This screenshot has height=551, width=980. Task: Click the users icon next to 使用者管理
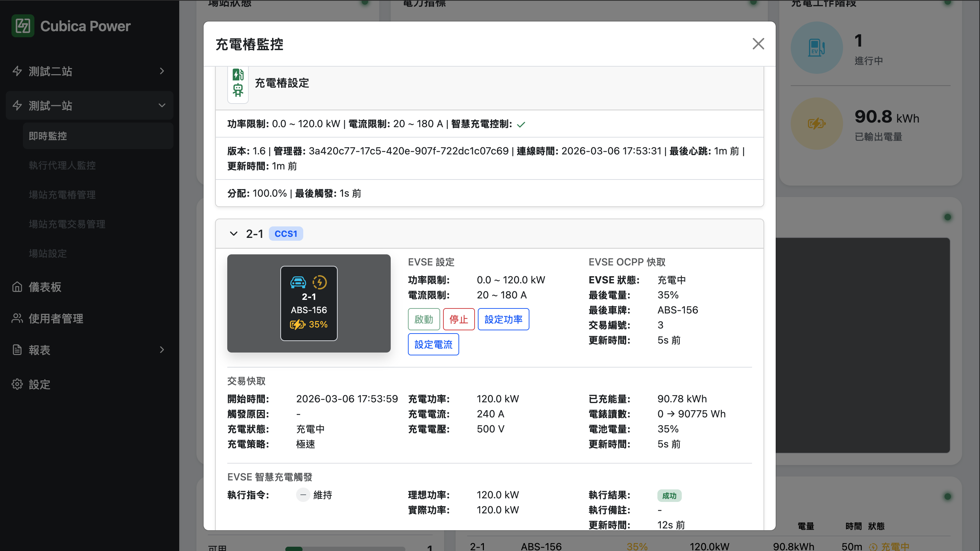(x=17, y=318)
